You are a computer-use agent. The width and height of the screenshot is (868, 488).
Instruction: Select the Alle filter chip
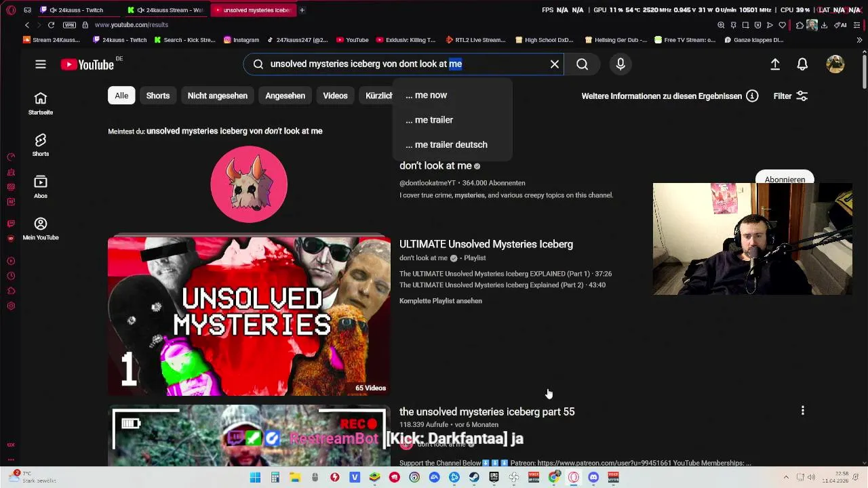pyautogui.click(x=121, y=96)
